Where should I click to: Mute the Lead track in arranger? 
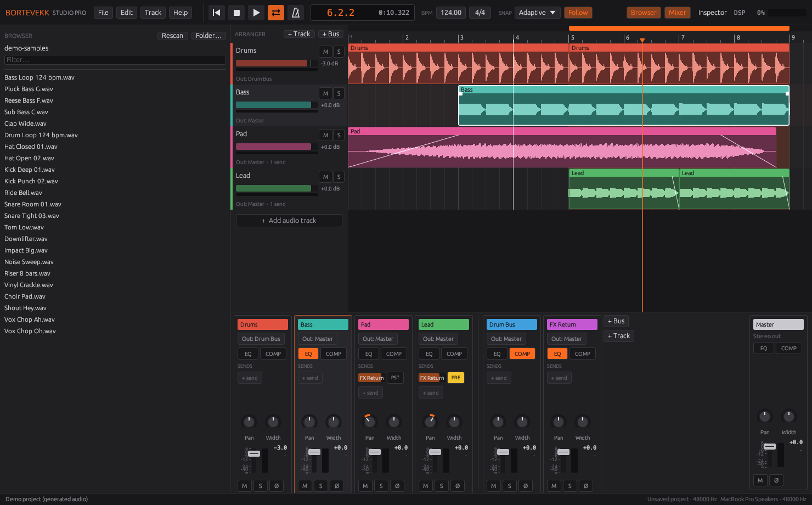pos(325,177)
